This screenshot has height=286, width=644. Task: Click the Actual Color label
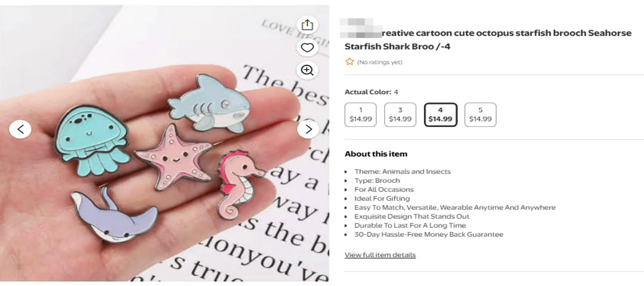(x=368, y=92)
